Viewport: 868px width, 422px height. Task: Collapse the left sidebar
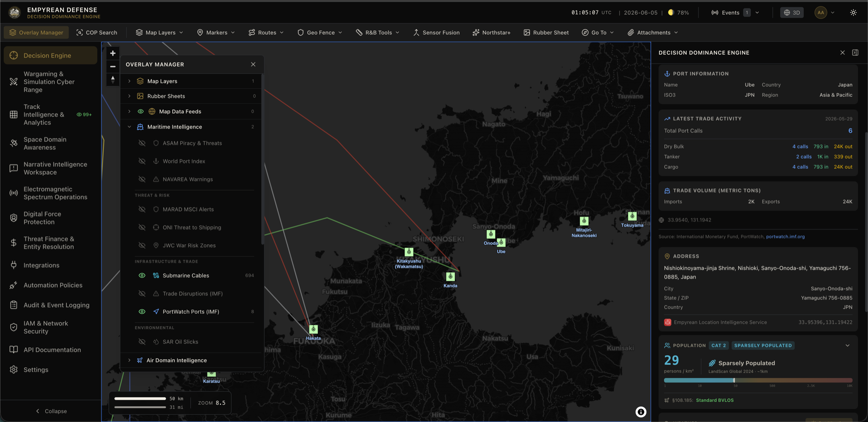(x=51, y=411)
